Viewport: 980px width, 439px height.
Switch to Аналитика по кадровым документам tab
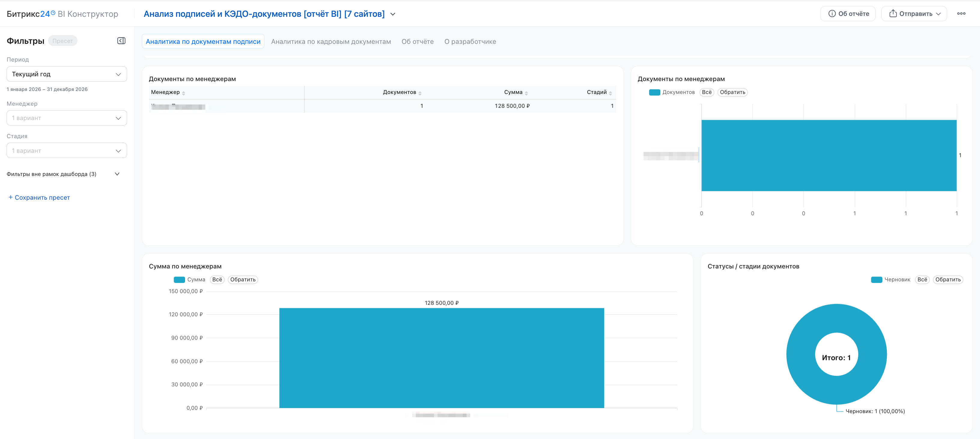(331, 41)
